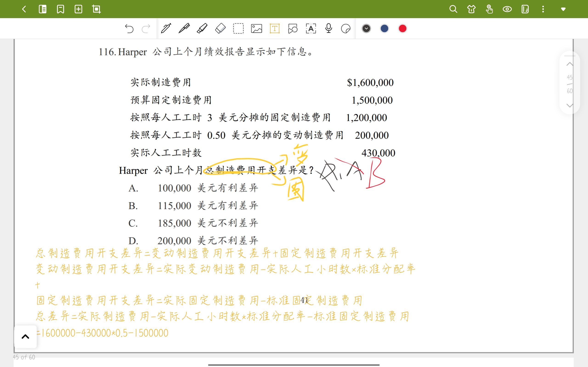This screenshot has width=588, height=367.
Task: Start audio recording with microphone icon
Action: coord(328,28)
